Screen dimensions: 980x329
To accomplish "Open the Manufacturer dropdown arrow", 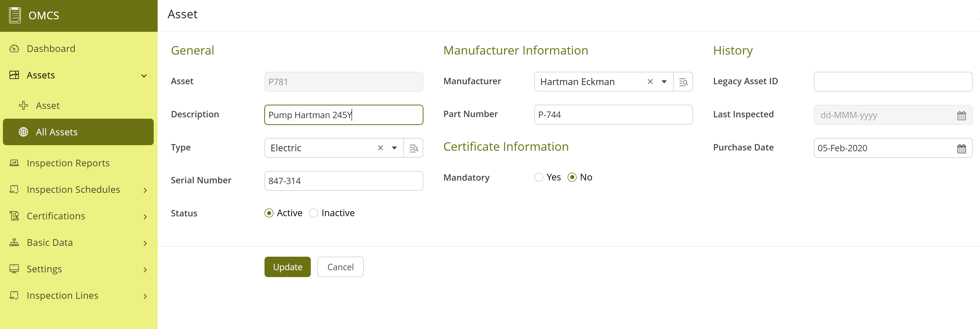I will (664, 82).
